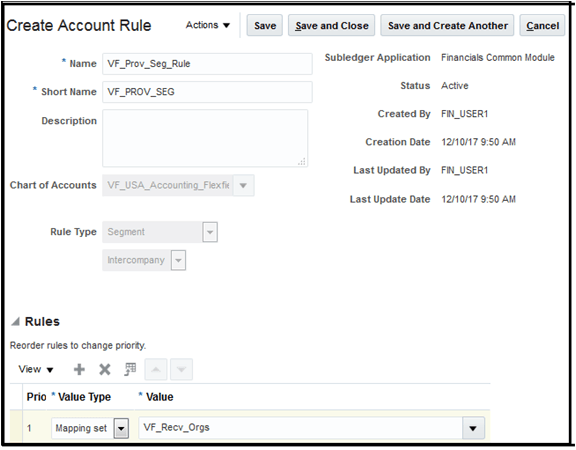The height and width of the screenshot is (450, 576).
Task: Open the Chart of Accounts dropdown arrow
Action: (x=243, y=186)
